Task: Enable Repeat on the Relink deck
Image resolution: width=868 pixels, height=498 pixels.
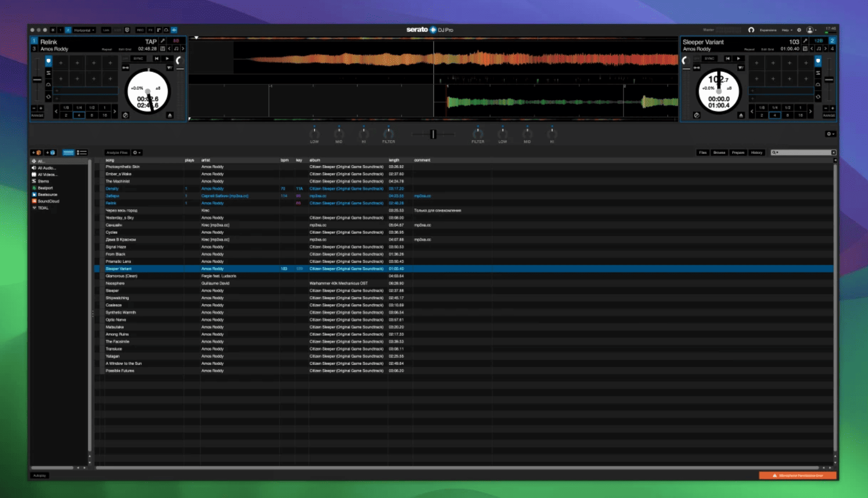Action: tap(107, 49)
